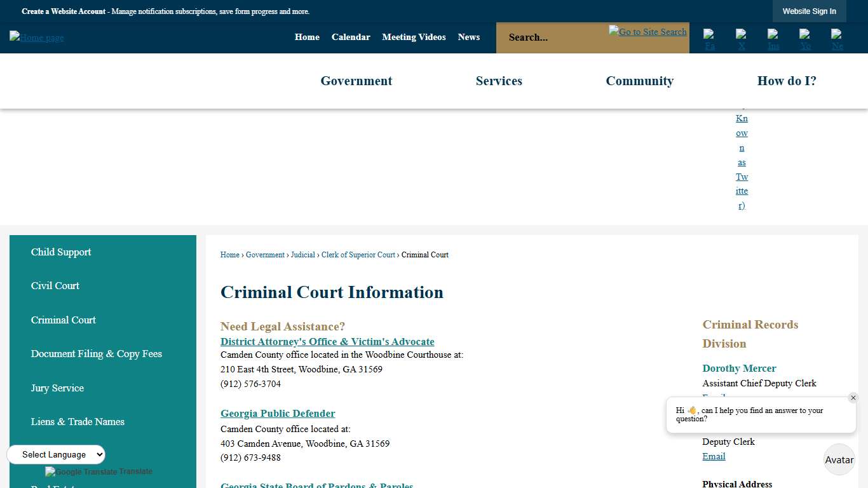The width and height of the screenshot is (868, 488).
Task: Expand the Government mega menu
Action: click(356, 81)
